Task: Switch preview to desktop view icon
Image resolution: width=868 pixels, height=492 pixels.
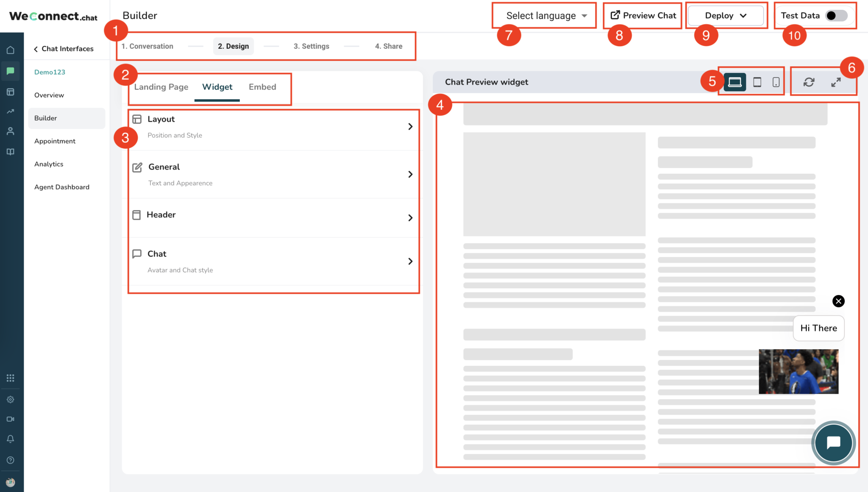Action: point(735,82)
